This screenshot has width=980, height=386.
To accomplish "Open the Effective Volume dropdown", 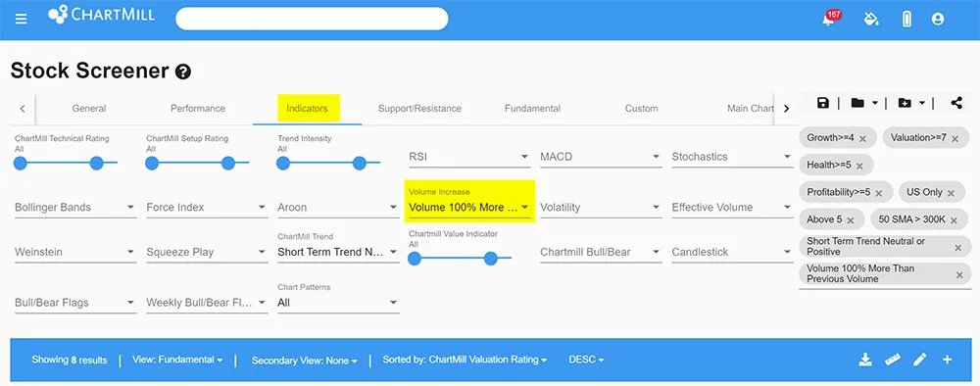I will click(x=732, y=208).
